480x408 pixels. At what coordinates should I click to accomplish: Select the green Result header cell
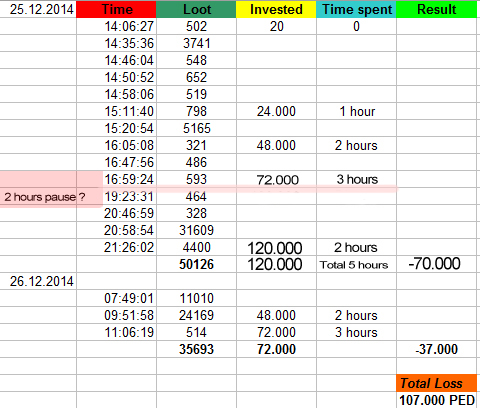pos(437,9)
